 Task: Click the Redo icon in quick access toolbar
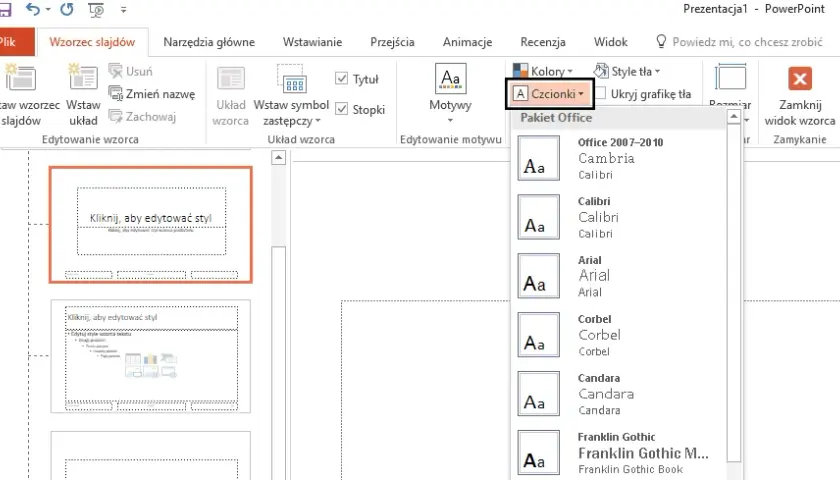tap(67, 9)
